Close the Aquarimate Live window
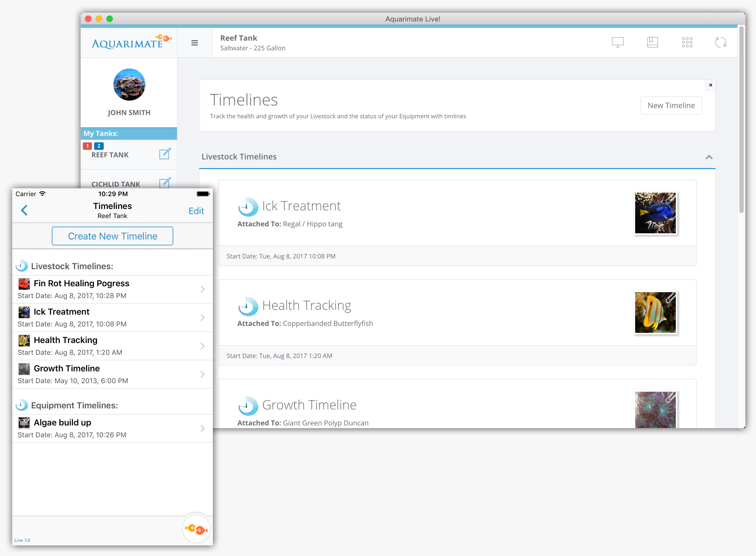The width and height of the screenshot is (756, 556). point(88,19)
